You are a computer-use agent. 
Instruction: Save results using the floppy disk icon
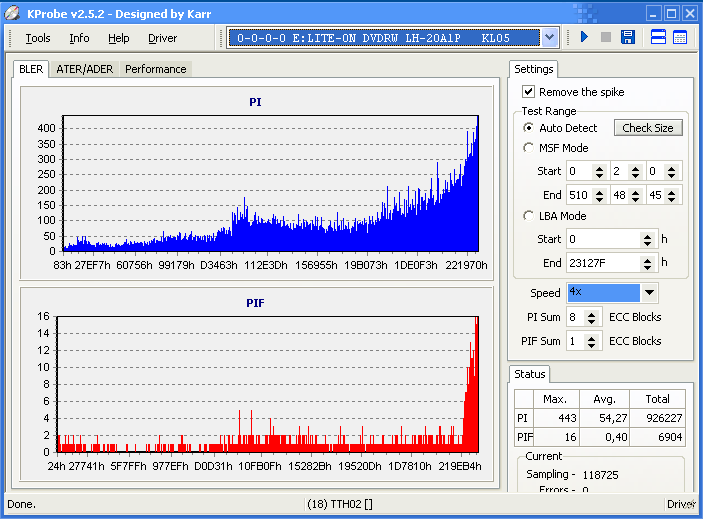pyautogui.click(x=628, y=38)
